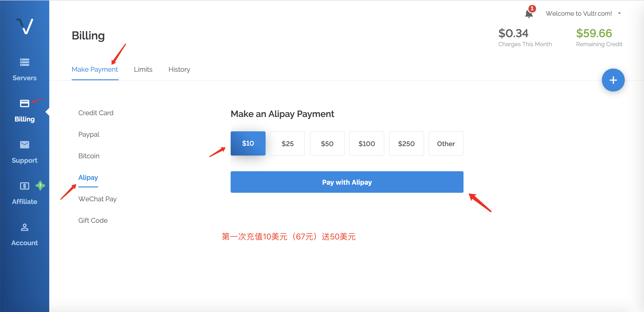644x312 pixels.
Task: Select Bitcoin payment method
Action: (89, 156)
